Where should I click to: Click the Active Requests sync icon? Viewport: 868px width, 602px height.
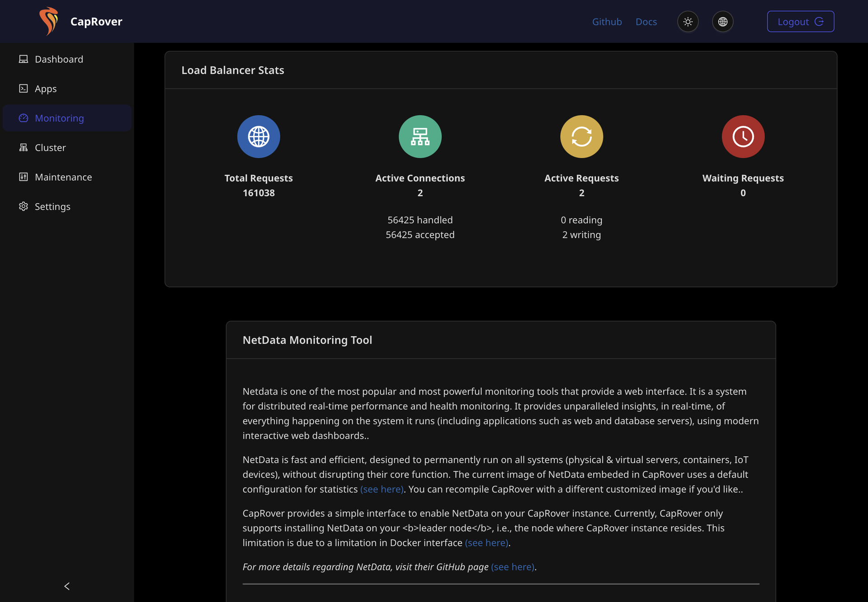click(x=581, y=136)
